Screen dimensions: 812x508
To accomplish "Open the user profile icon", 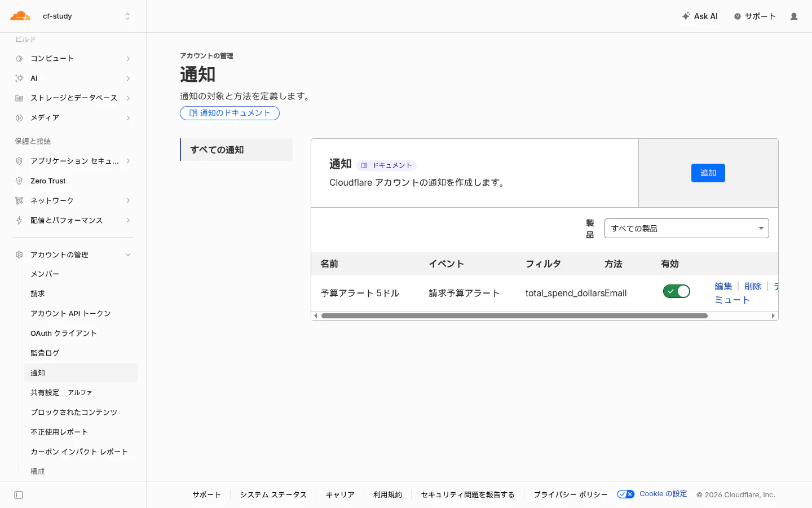I will point(794,16).
